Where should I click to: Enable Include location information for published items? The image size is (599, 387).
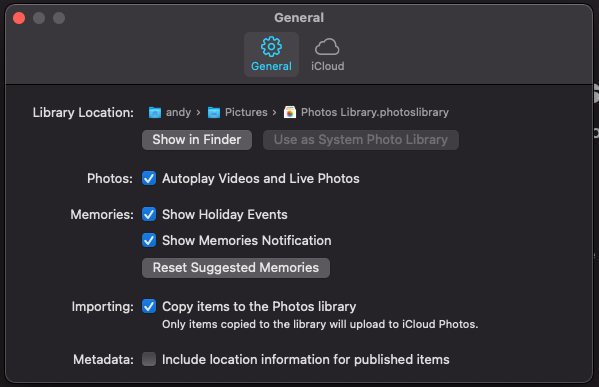coord(149,359)
